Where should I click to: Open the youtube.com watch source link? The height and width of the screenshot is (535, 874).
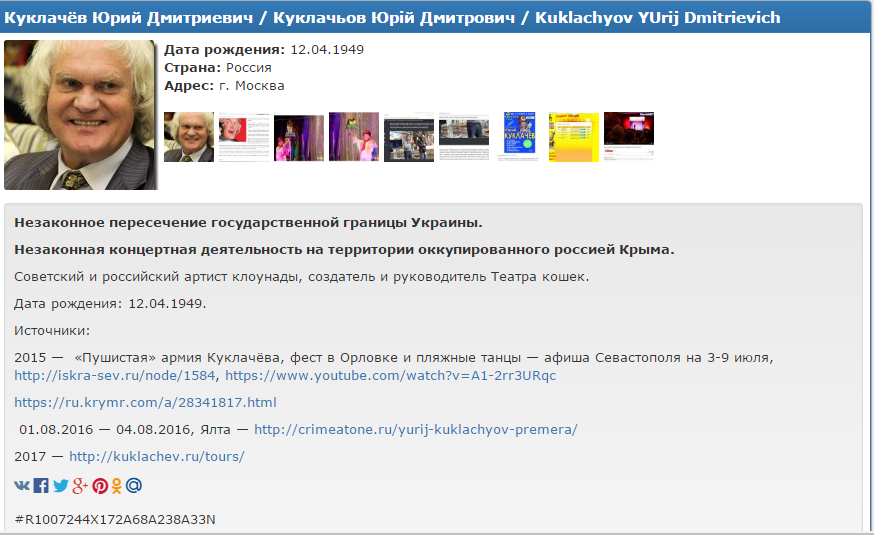tap(390, 376)
